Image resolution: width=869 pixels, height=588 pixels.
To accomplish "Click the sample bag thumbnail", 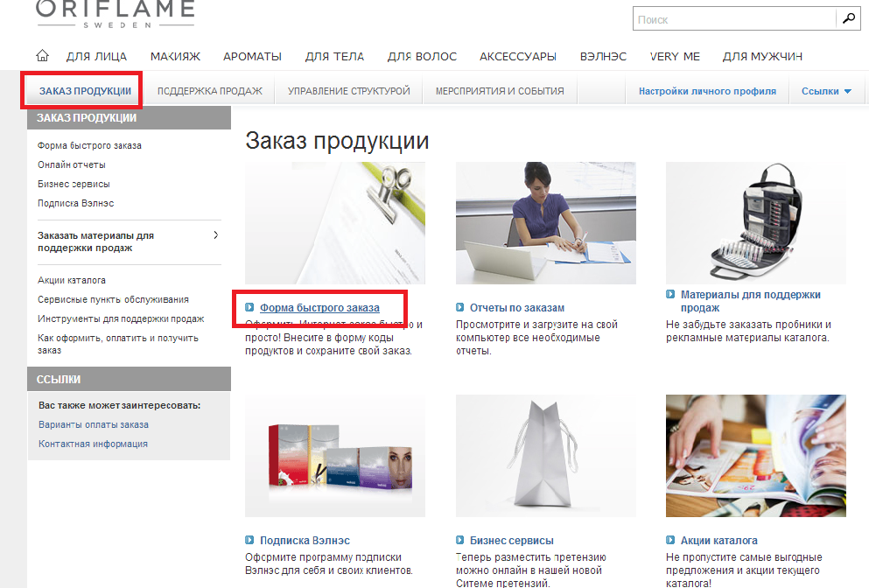I will (755, 223).
